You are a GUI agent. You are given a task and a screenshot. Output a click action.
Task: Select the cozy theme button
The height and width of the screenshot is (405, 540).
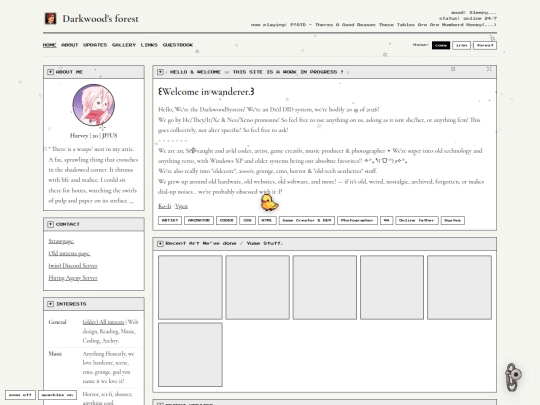[x=441, y=45]
